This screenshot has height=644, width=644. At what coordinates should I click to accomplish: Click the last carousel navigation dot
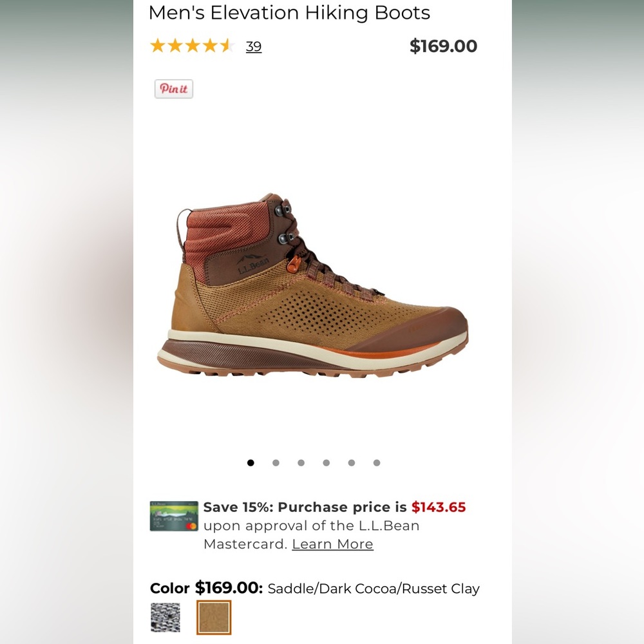pos(376,462)
